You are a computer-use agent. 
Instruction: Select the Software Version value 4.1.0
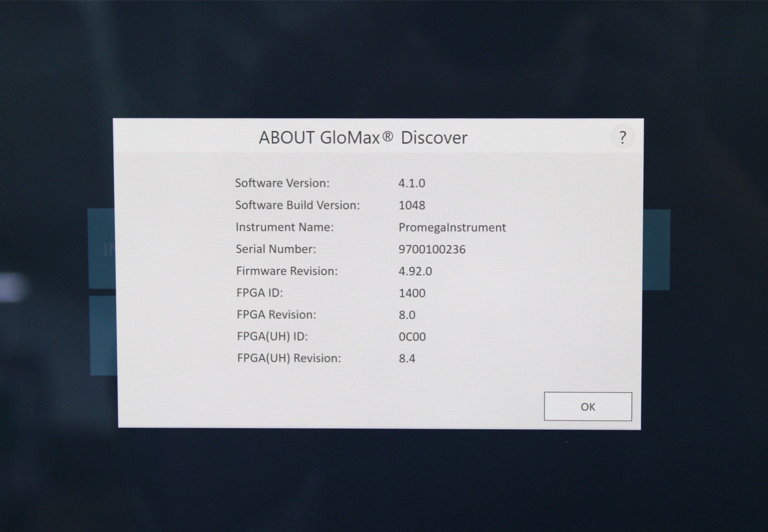[412, 183]
